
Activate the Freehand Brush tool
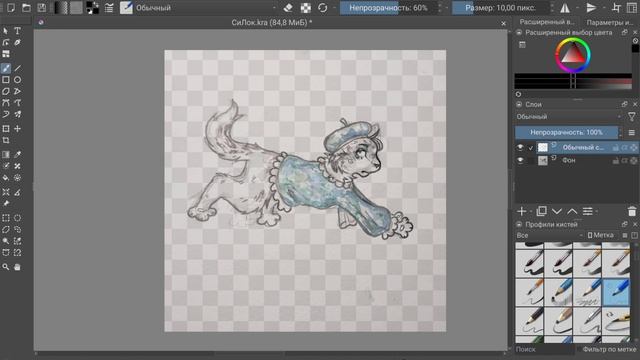point(6,68)
